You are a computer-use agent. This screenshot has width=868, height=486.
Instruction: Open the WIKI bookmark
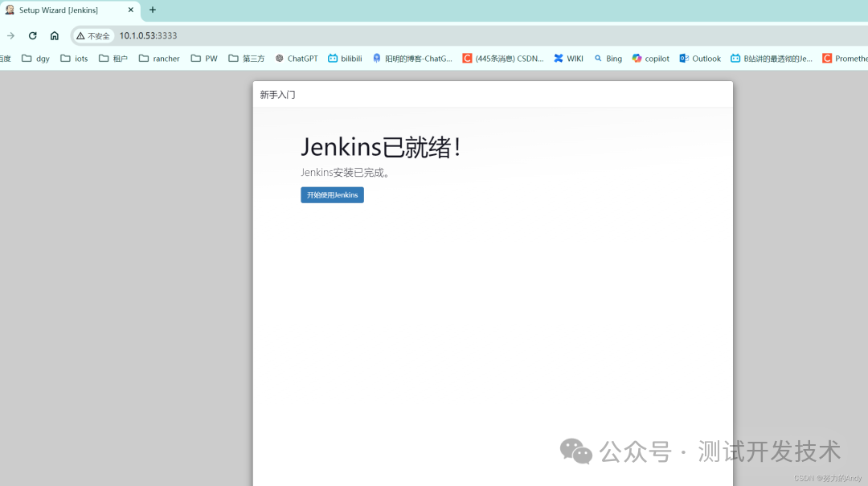568,58
